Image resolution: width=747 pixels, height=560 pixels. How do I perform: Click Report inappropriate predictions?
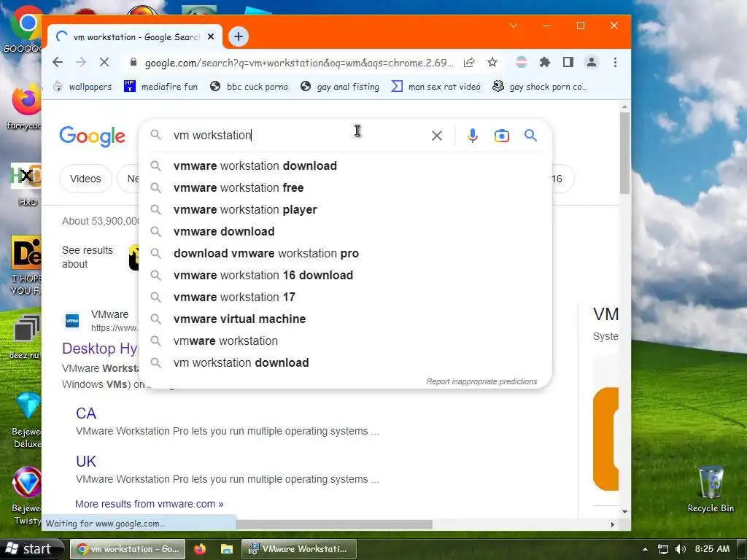481,381
